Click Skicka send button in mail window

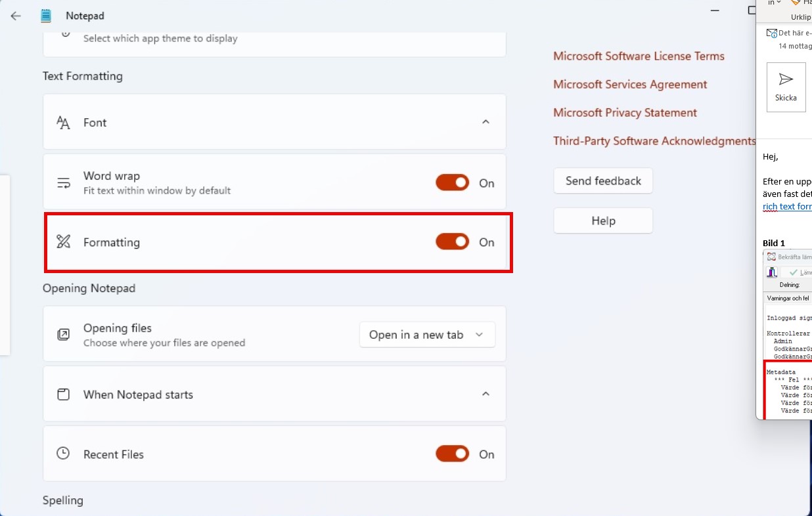coord(786,87)
